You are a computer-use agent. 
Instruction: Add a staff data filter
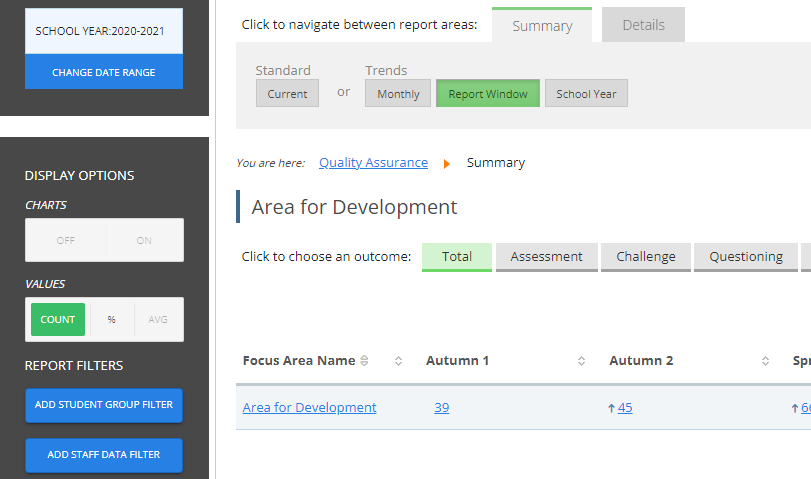point(104,455)
